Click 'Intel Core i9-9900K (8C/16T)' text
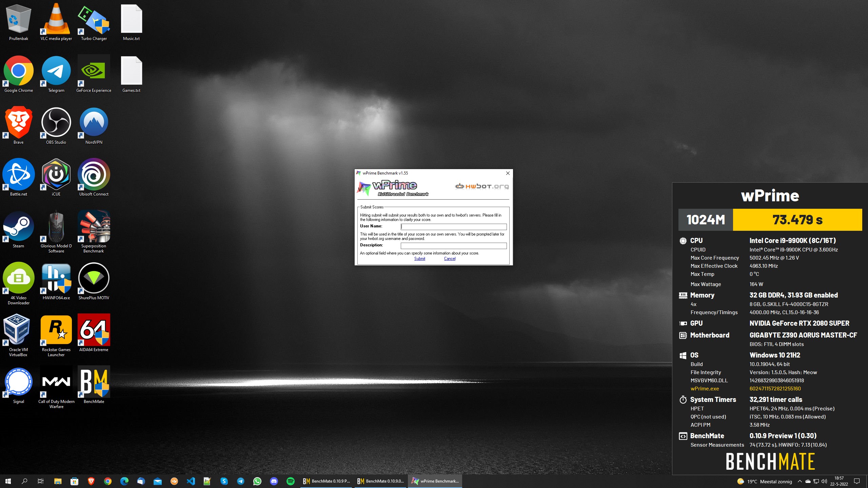This screenshot has height=488, width=868. (793, 241)
